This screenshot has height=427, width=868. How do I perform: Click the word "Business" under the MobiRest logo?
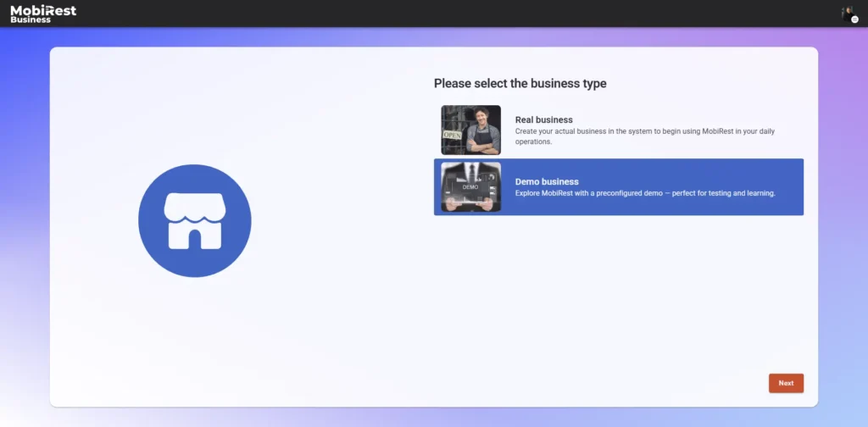point(31,19)
